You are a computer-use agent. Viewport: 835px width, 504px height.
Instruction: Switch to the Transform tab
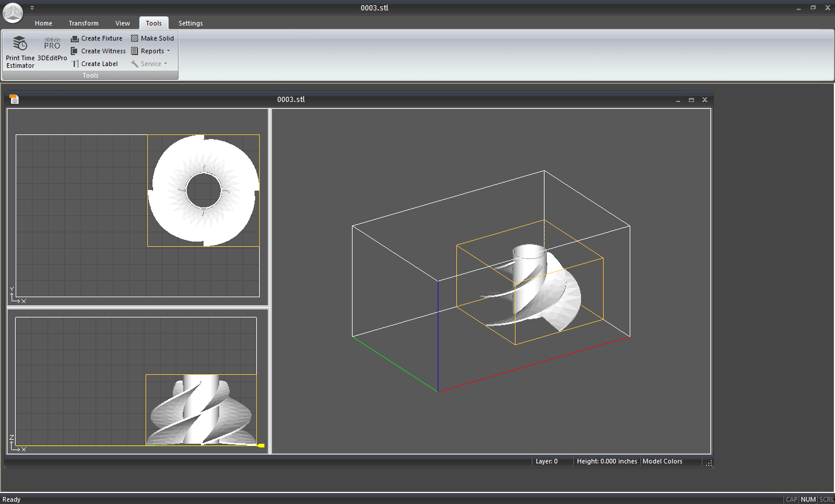(83, 23)
